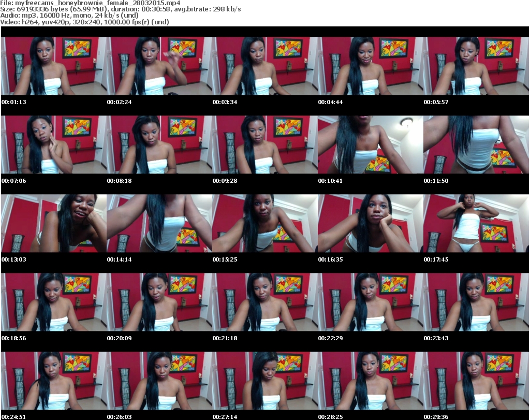Select the thumbnail frame at 00:05:57
This screenshot has height=420, width=530.
point(476,66)
